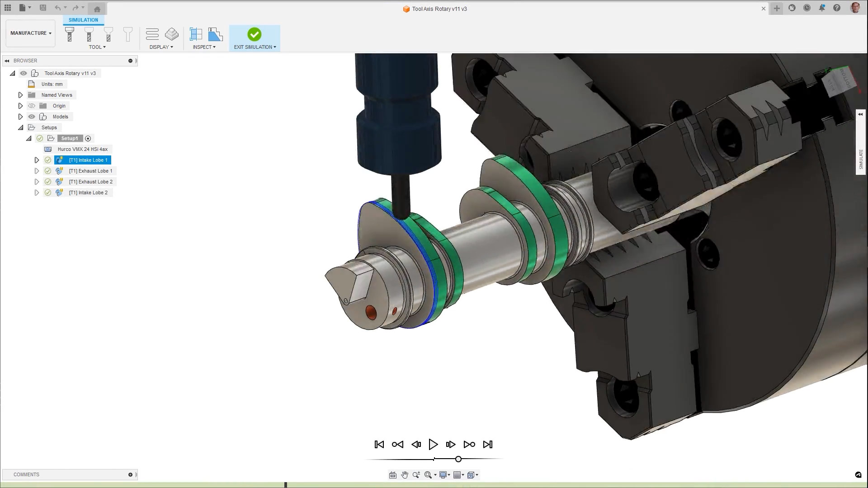Select the first tool display icon
868x488 pixels.
tap(70, 34)
